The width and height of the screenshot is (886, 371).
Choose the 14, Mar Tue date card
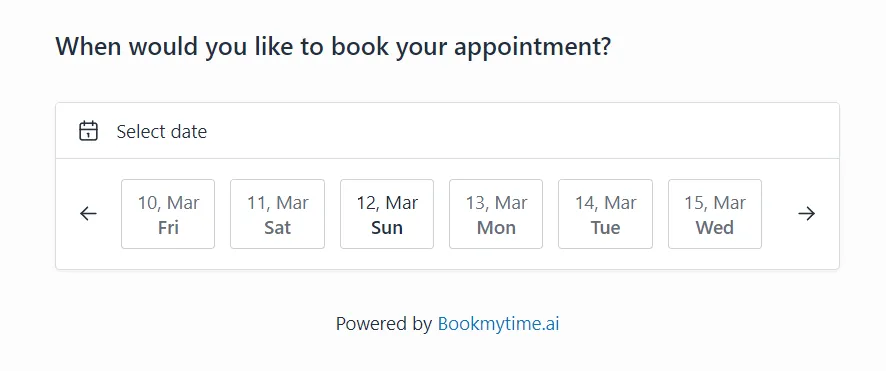click(605, 214)
